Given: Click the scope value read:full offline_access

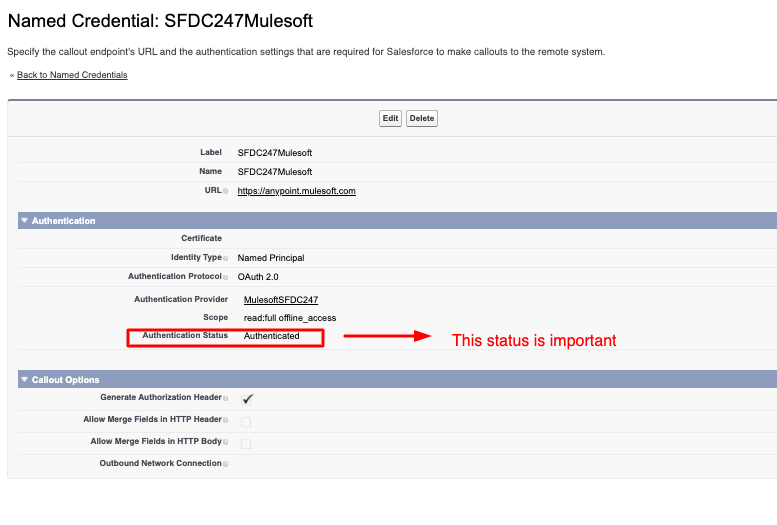Looking at the screenshot, I should (x=290, y=318).
